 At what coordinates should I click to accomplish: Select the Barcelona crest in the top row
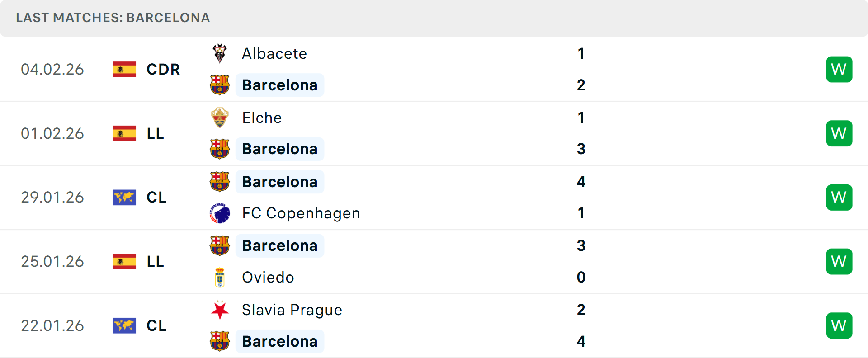coord(220,85)
